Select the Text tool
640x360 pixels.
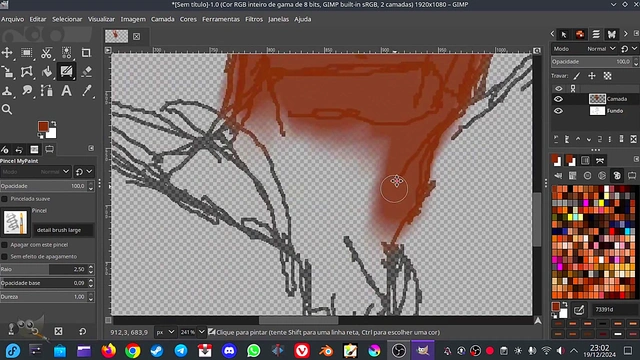tap(66, 91)
